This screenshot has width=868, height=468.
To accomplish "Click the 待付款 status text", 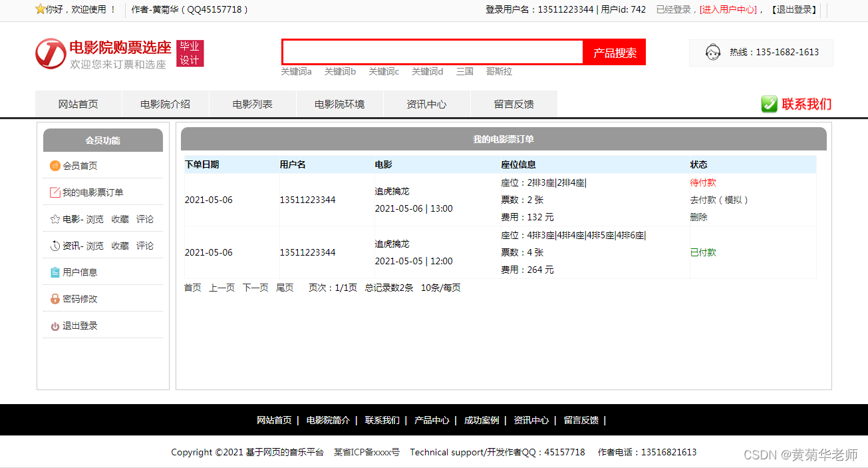I will point(703,182).
